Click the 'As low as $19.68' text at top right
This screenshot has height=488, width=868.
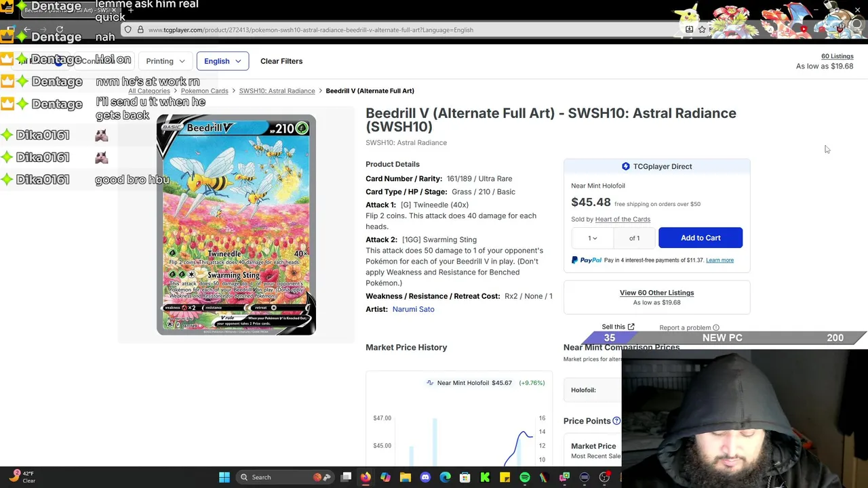coord(825,66)
